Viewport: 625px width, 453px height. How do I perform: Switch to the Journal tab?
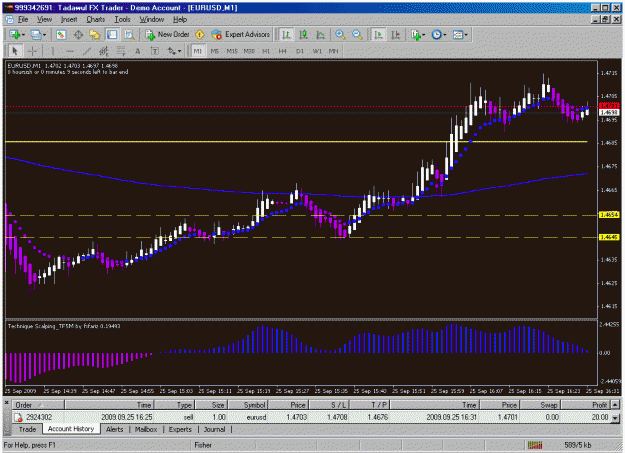(214, 429)
